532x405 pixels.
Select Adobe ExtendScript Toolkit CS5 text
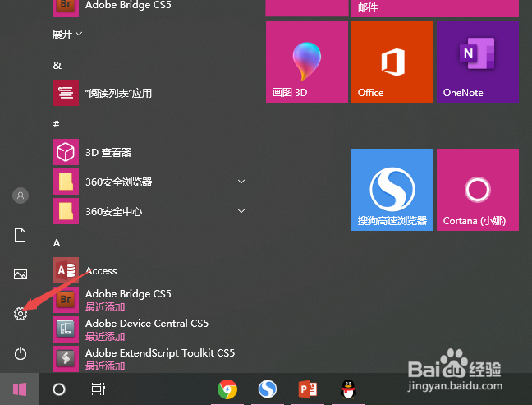[160, 353]
